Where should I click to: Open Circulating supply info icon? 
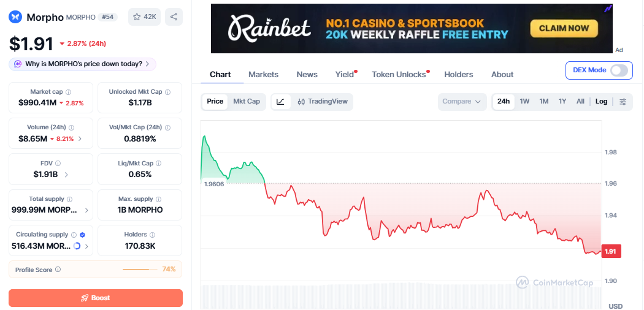(x=74, y=235)
